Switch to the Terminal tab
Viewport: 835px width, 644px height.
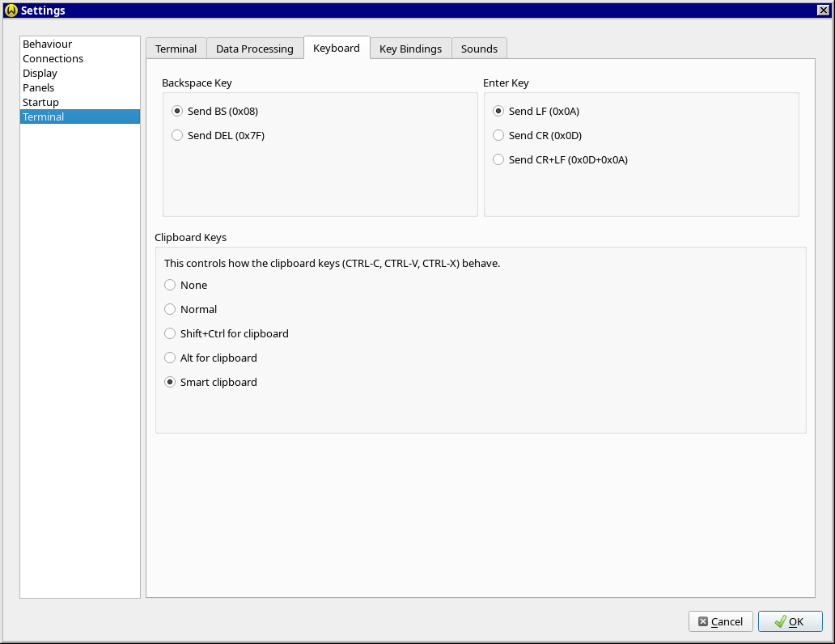pyautogui.click(x=176, y=49)
